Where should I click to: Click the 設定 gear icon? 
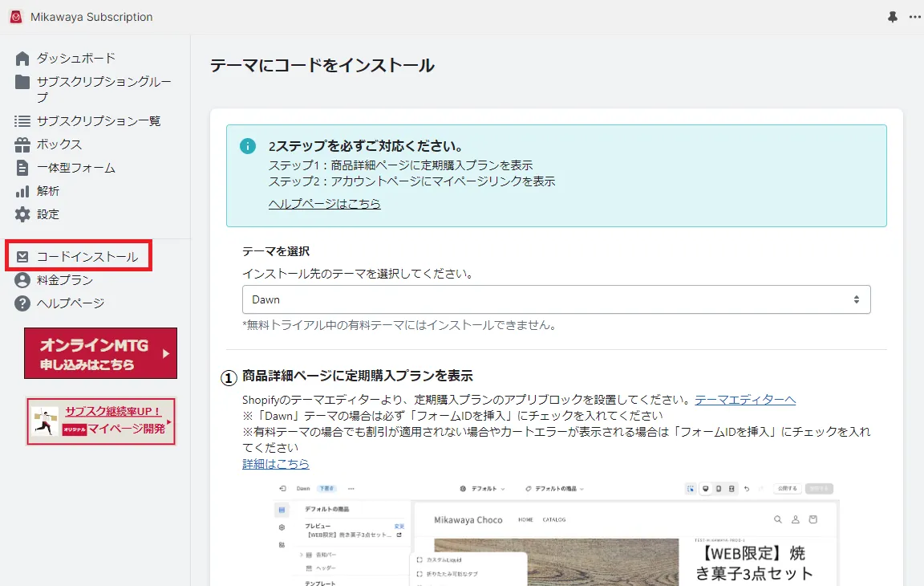tap(22, 214)
